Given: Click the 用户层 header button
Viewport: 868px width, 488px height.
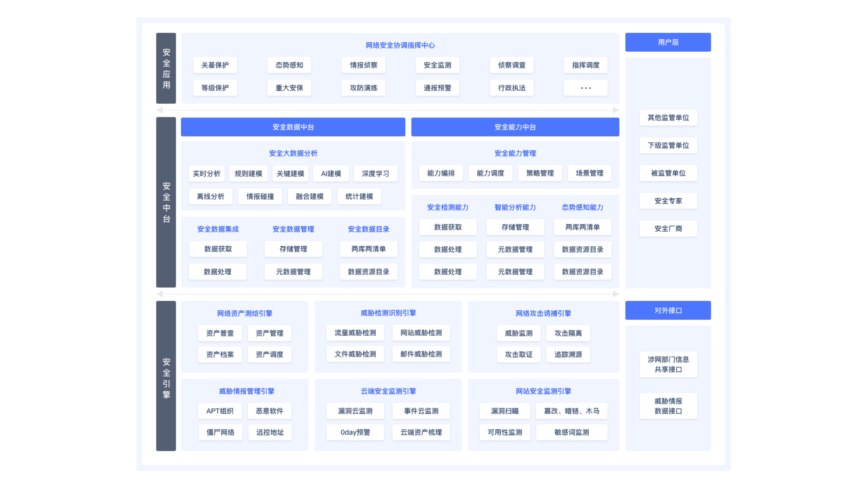Looking at the screenshot, I should click(x=668, y=42).
